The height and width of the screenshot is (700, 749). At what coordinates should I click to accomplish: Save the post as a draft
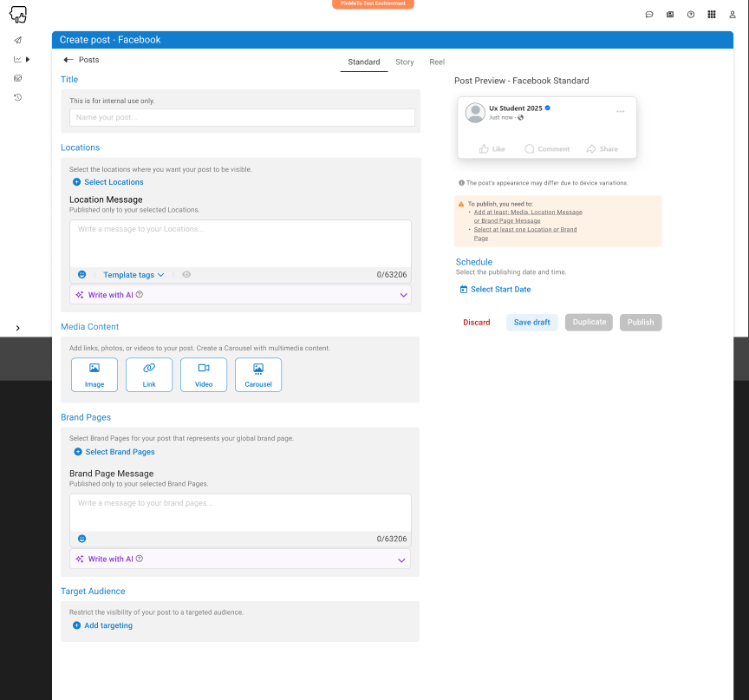click(x=531, y=322)
